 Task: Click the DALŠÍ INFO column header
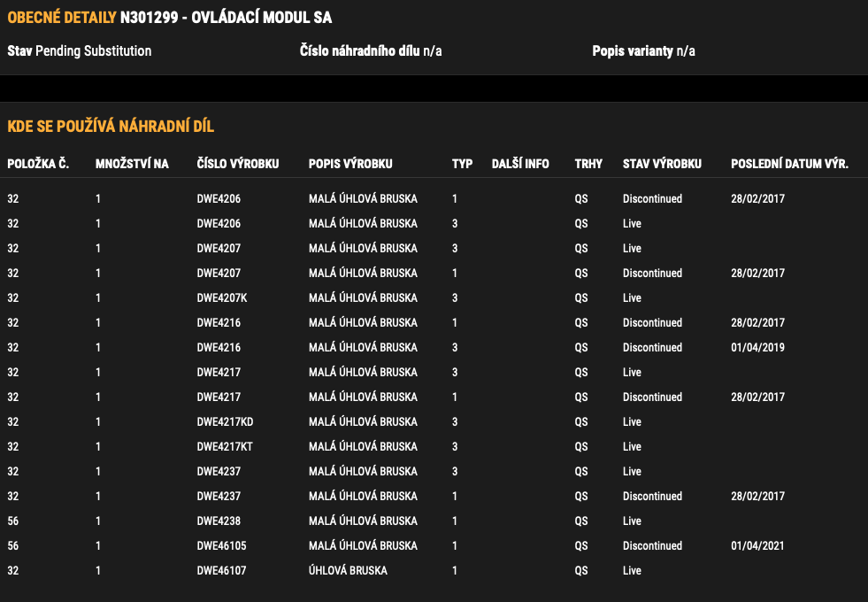[x=520, y=164]
